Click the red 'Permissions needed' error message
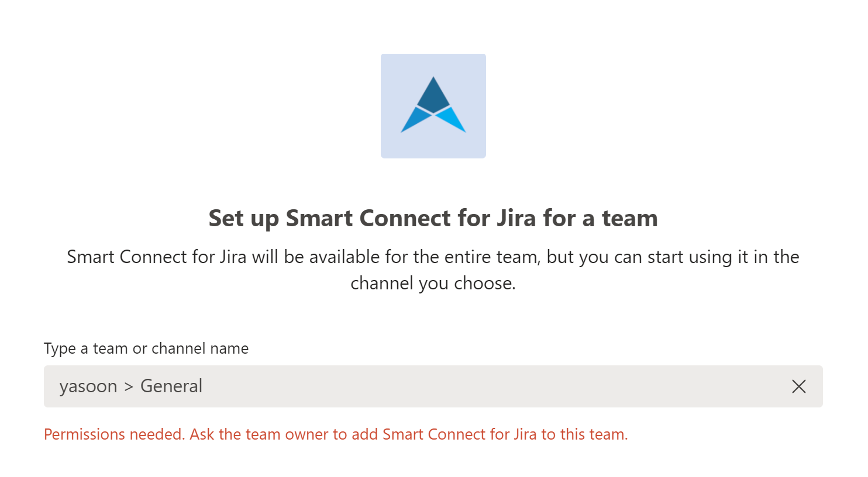868x477 pixels. click(335, 434)
